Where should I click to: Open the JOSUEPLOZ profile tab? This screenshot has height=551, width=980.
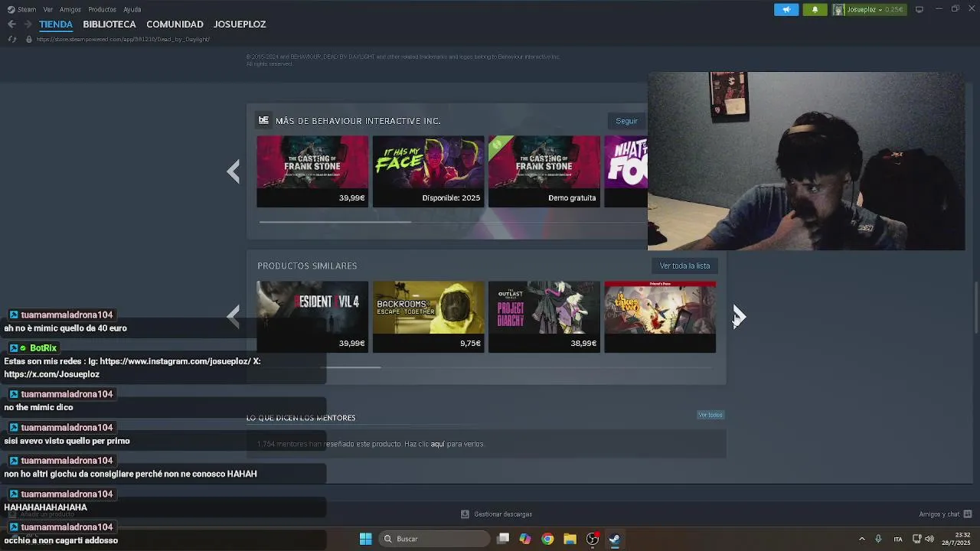(x=240, y=24)
